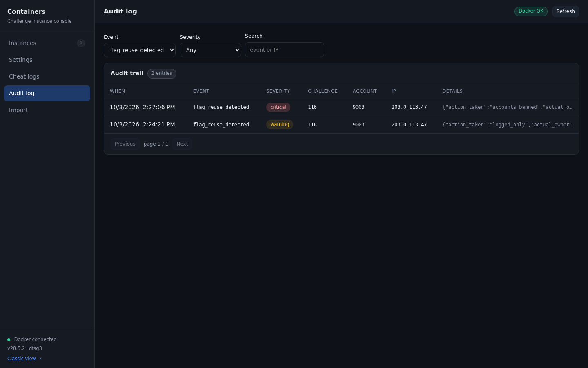Go to Cheat logs page
This screenshot has width=588, height=368.
coord(47,76)
